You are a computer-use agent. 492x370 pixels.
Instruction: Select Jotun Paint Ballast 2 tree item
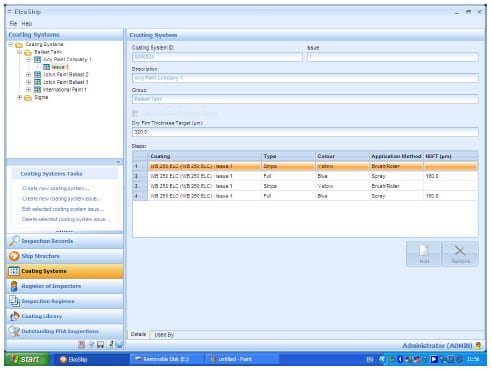[x=66, y=74]
